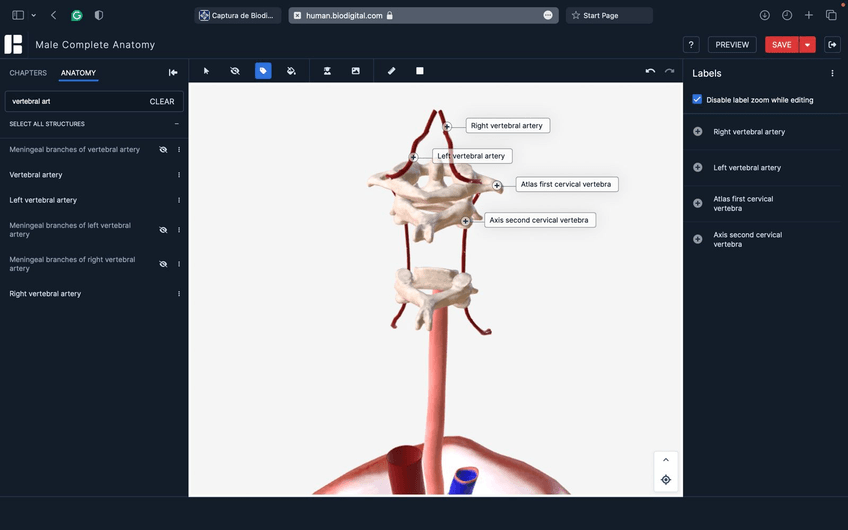Select the paint bucket tool

point(291,71)
